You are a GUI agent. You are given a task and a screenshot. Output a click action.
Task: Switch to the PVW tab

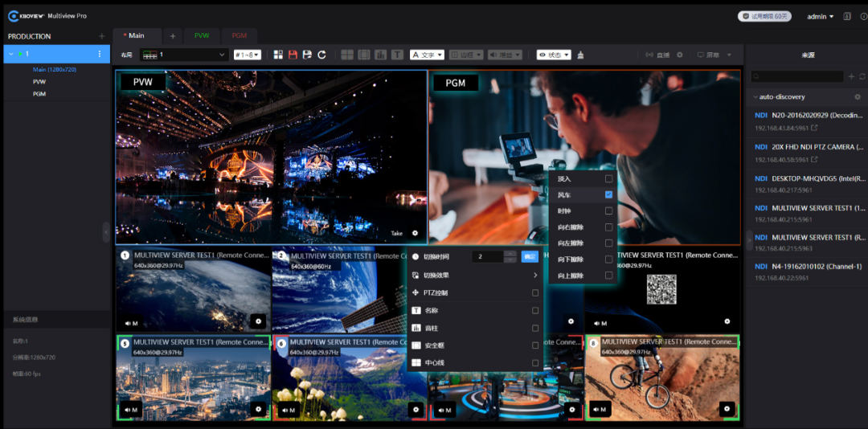(202, 35)
